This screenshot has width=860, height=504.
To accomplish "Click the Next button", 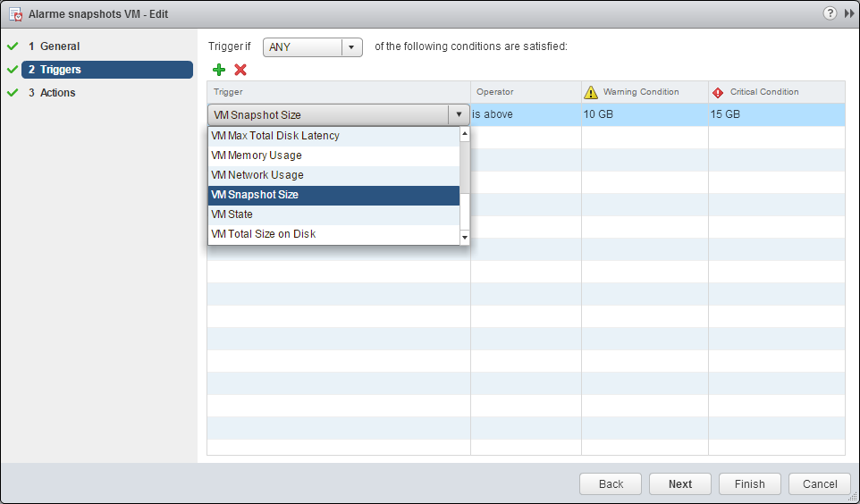I will (679, 483).
